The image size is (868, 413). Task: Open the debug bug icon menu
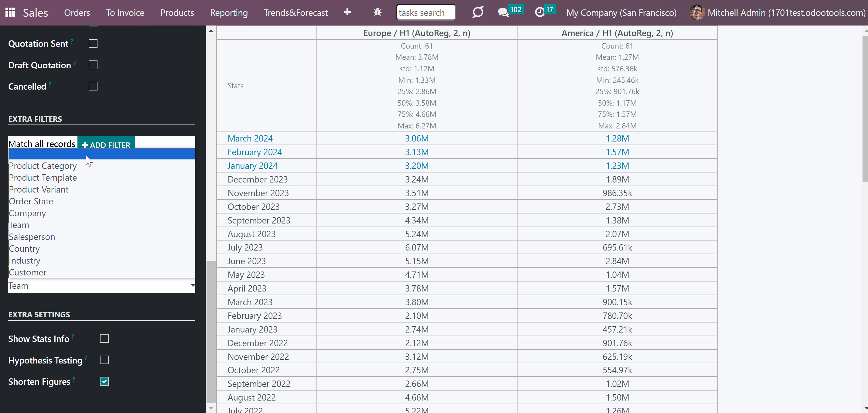coord(378,12)
